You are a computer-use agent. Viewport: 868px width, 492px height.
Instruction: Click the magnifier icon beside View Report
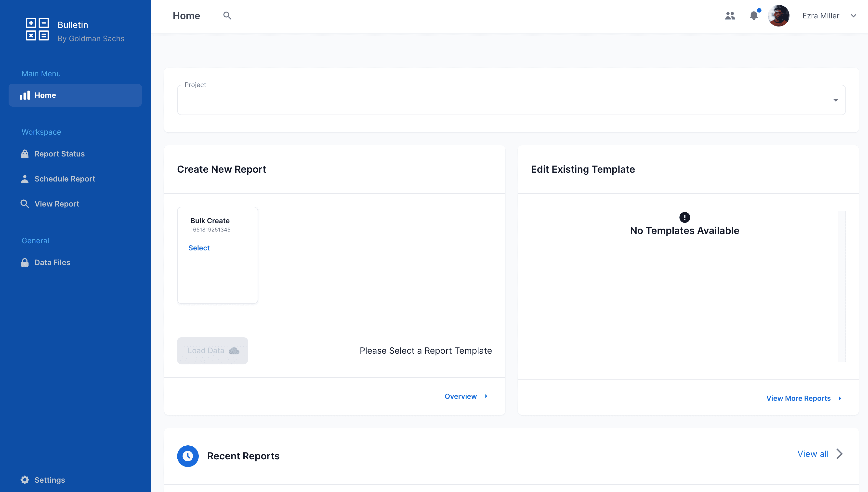coord(25,204)
